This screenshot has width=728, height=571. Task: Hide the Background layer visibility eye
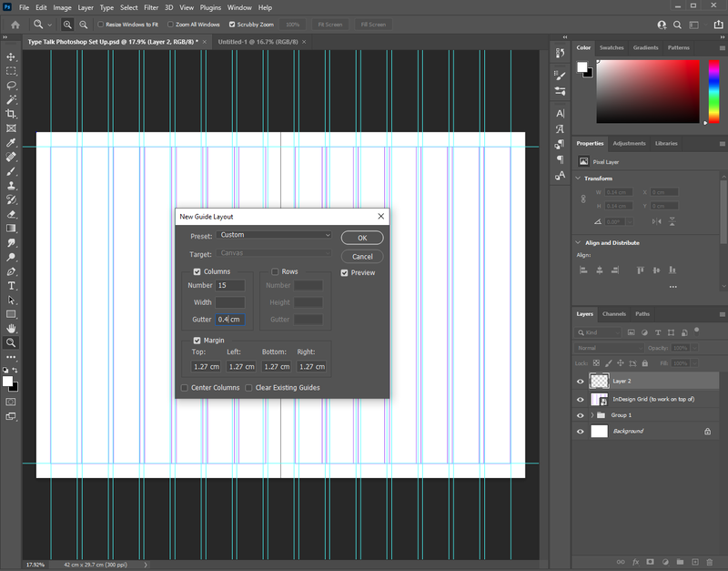tap(581, 432)
